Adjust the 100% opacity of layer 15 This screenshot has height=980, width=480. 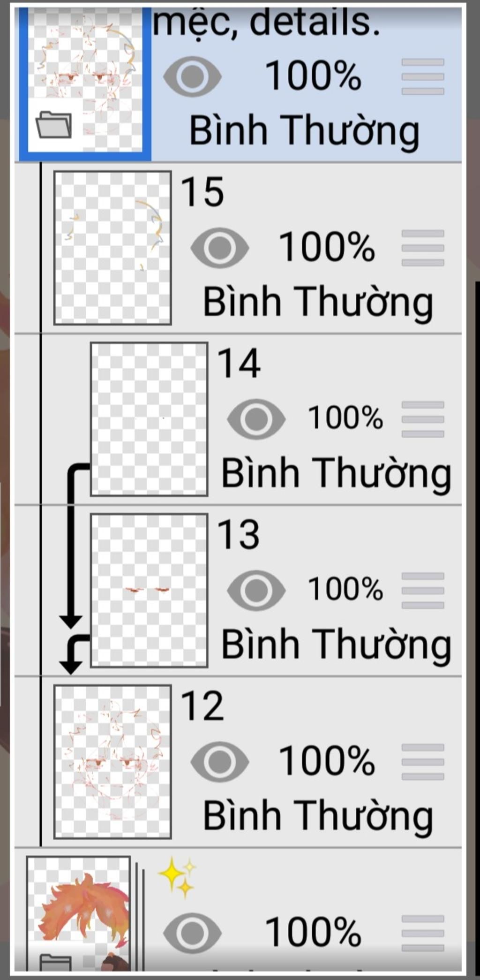[x=327, y=247]
